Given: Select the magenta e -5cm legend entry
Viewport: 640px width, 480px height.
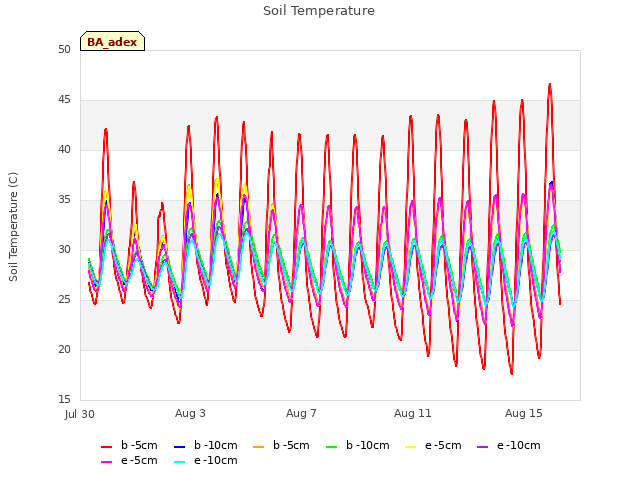Looking at the screenshot, I should pyautogui.click(x=129, y=461).
